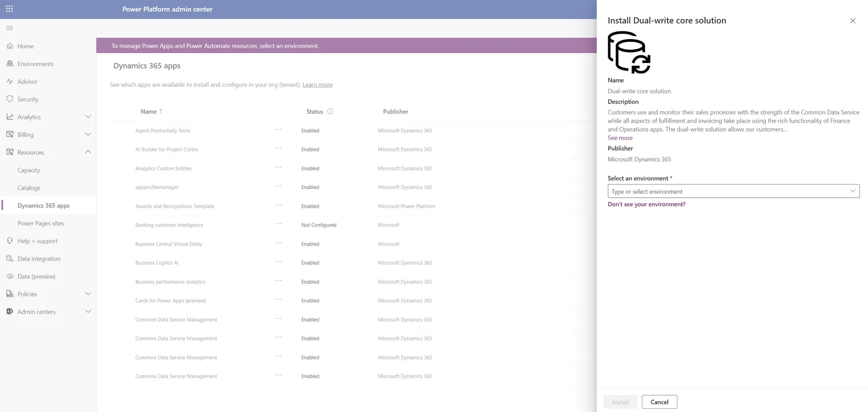Screen dimensions: 868x412
Task: Click the Security shield icon
Action: pos(10,99)
